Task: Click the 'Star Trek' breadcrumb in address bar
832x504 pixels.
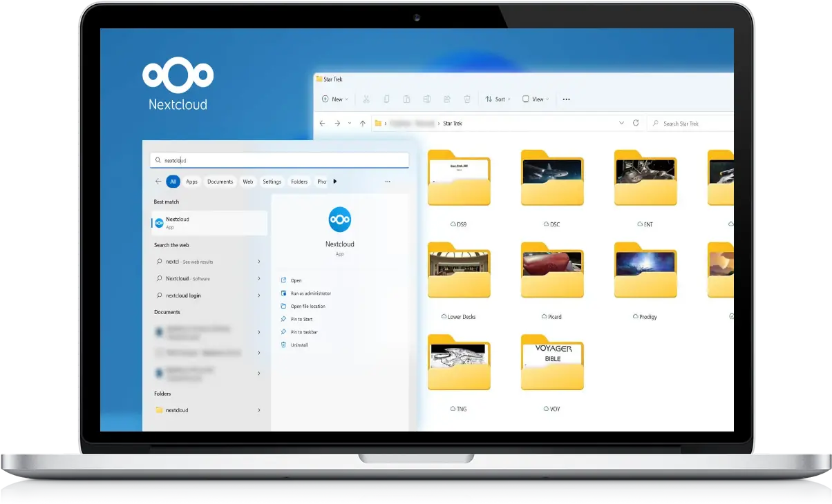Action: [x=453, y=123]
